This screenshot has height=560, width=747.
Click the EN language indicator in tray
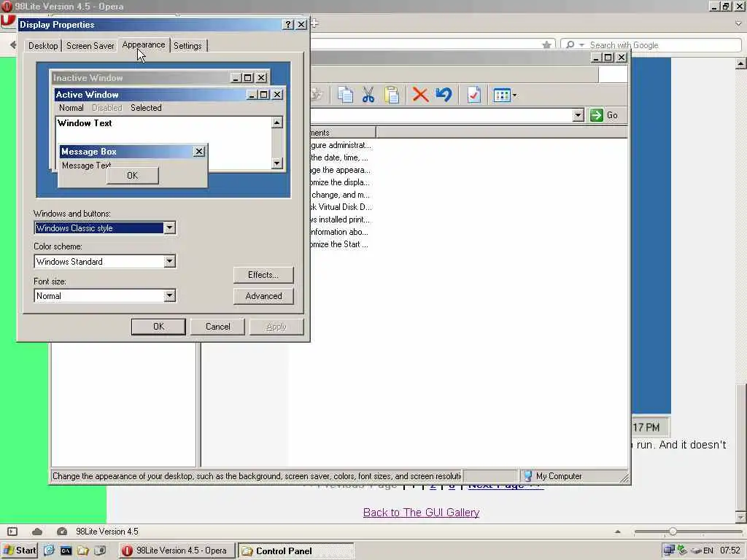coord(708,551)
